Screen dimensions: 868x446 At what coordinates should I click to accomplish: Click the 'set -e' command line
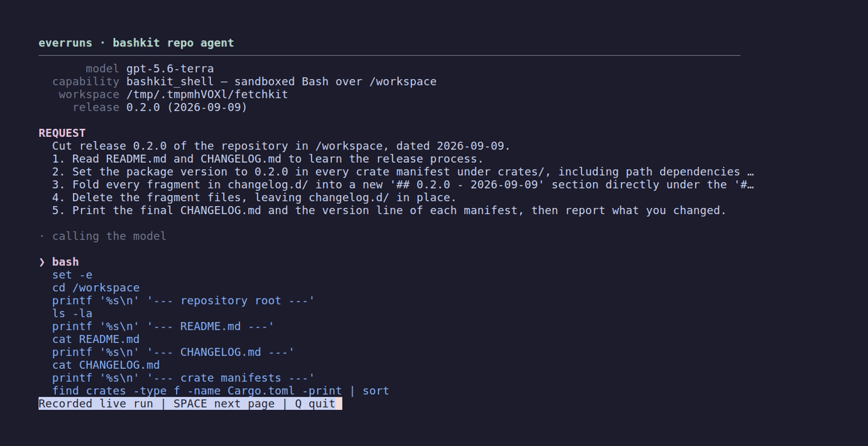(72, 275)
